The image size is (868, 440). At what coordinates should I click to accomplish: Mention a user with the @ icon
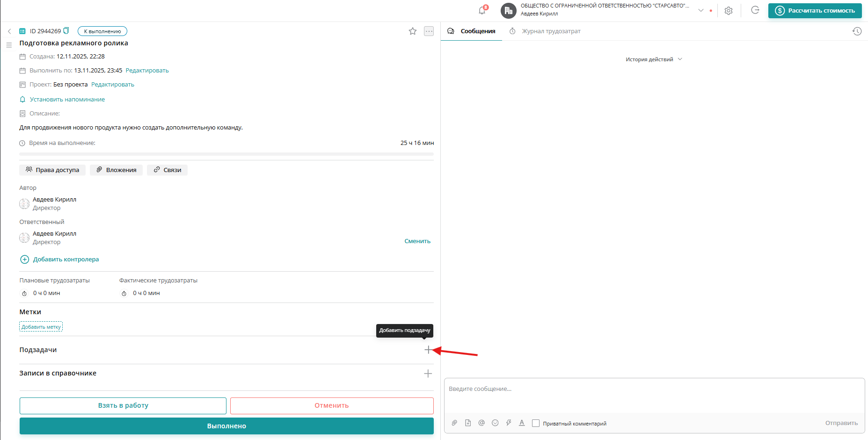[x=481, y=423]
